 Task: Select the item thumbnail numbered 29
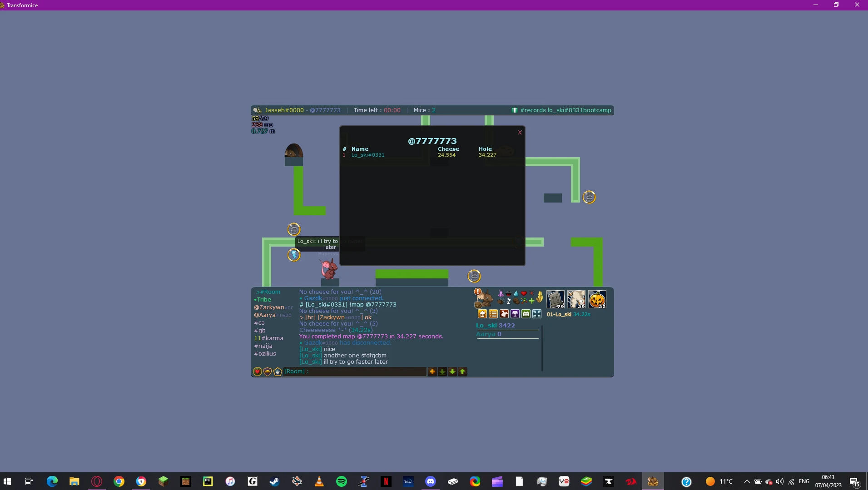(x=576, y=300)
